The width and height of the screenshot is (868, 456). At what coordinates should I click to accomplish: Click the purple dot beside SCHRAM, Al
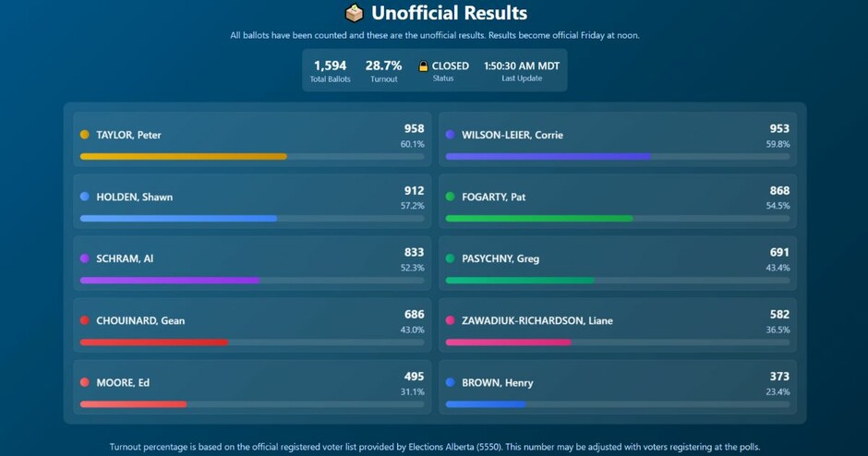85,258
